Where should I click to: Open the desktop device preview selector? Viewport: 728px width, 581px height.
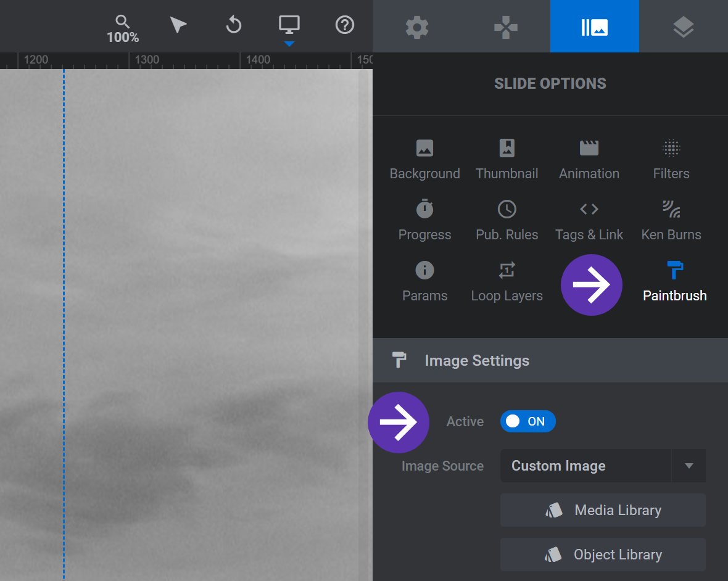pos(289,24)
